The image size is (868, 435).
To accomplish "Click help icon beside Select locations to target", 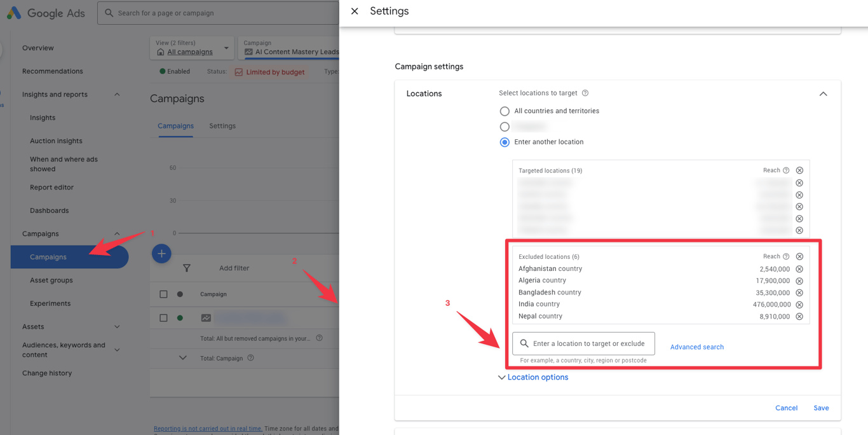I will coord(585,93).
